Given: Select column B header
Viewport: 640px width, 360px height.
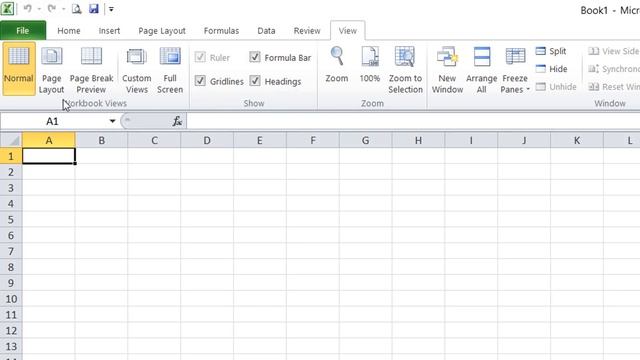Looking at the screenshot, I should coord(101,140).
